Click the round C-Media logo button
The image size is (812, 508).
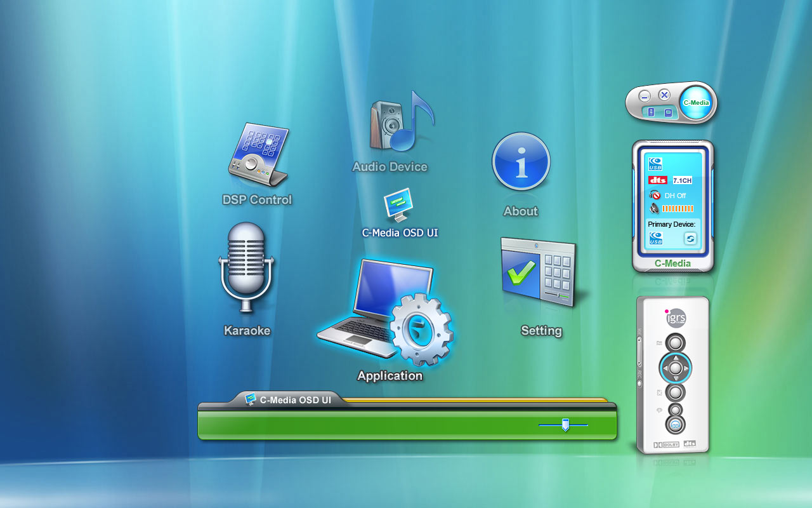click(x=697, y=102)
